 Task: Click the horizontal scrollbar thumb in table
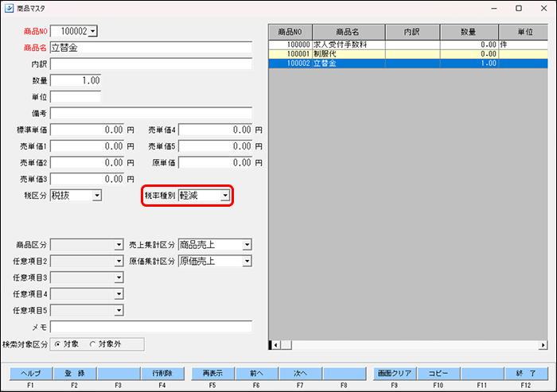(x=286, y=345)
